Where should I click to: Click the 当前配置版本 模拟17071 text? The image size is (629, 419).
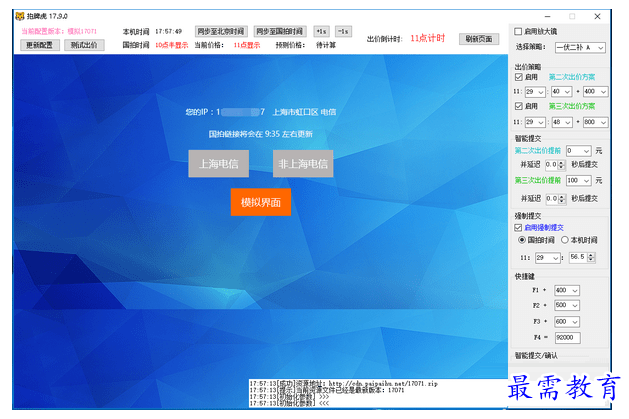pyautogui.click(x=59, y=31)
